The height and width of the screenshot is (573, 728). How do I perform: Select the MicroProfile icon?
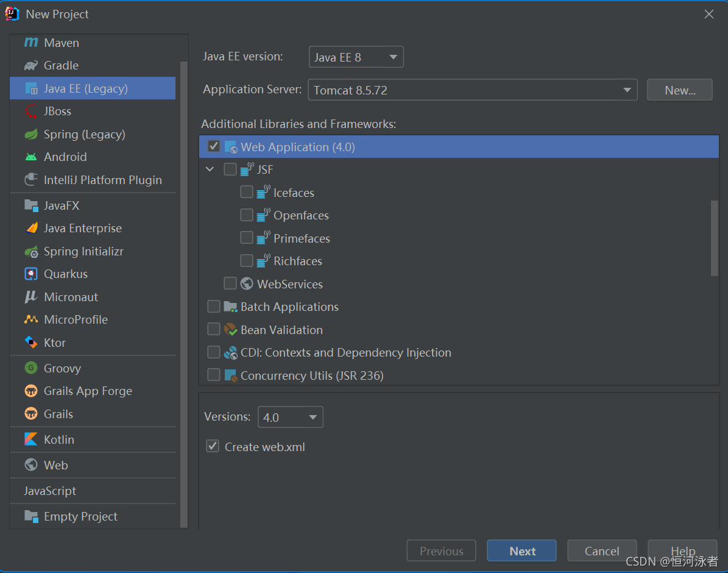(x=31, y=319)
